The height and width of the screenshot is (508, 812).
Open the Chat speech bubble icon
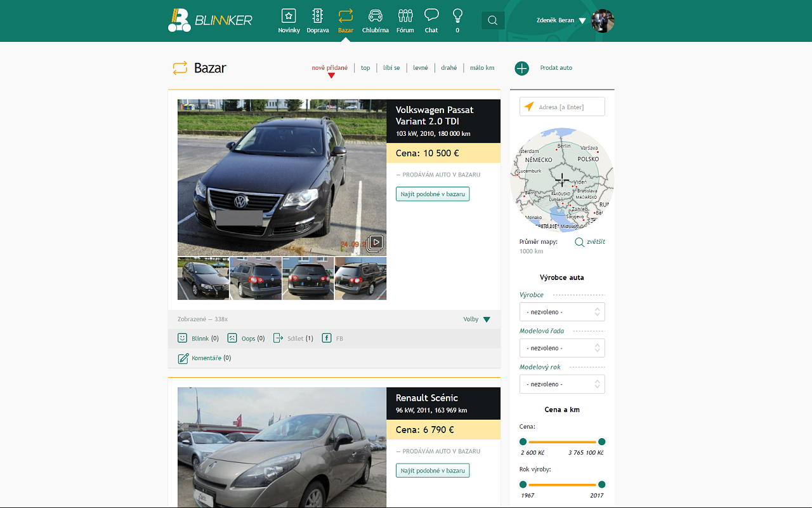click(x=431, y=15)
